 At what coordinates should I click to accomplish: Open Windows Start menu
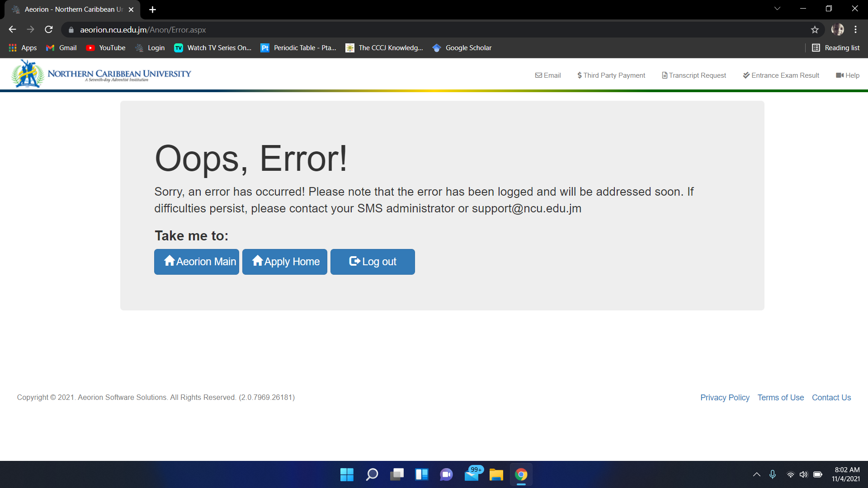[347, 474]
